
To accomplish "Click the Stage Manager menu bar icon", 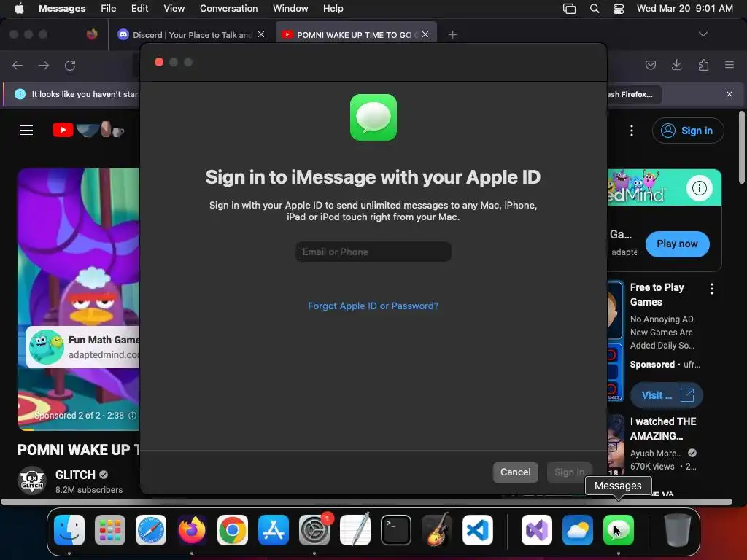I will [x=569, y=9].
